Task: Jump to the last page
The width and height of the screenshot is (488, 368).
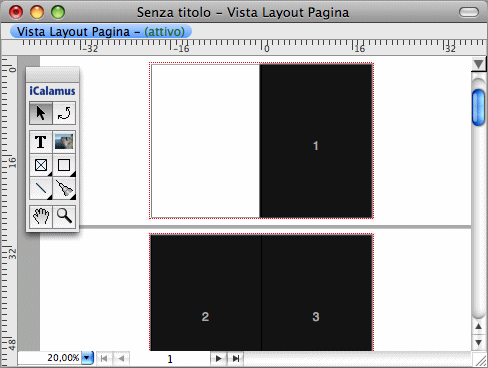Action: 236,359
